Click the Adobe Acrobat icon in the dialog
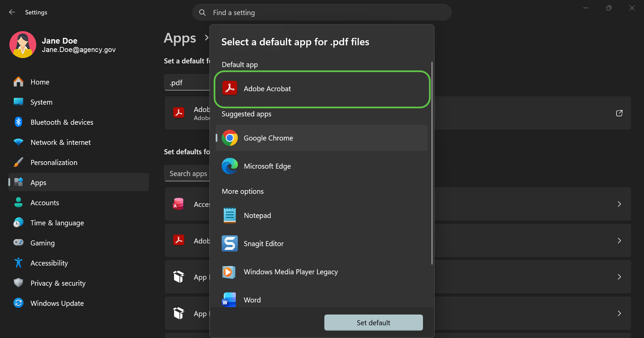Viewport: 644px width, 338px height. [x=230, y=88]
